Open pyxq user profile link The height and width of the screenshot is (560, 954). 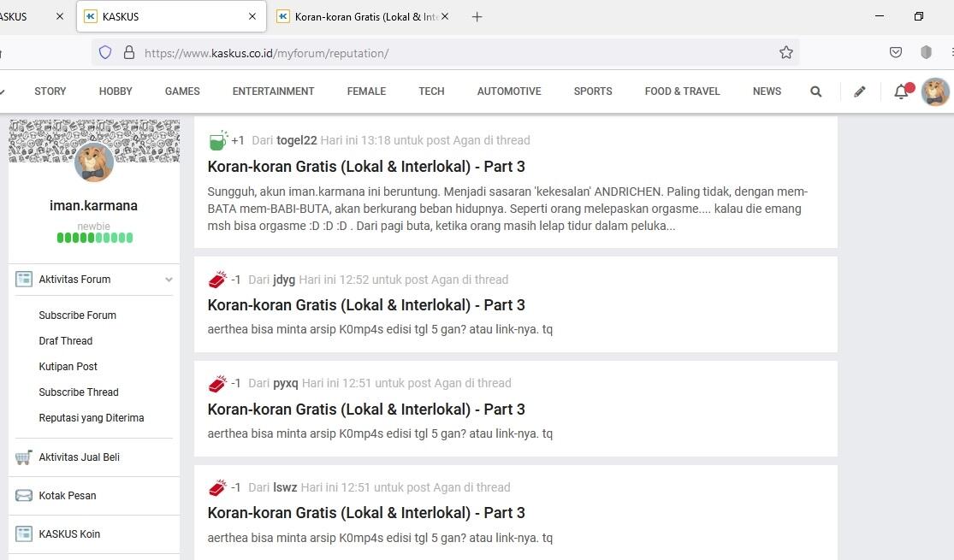286,384
